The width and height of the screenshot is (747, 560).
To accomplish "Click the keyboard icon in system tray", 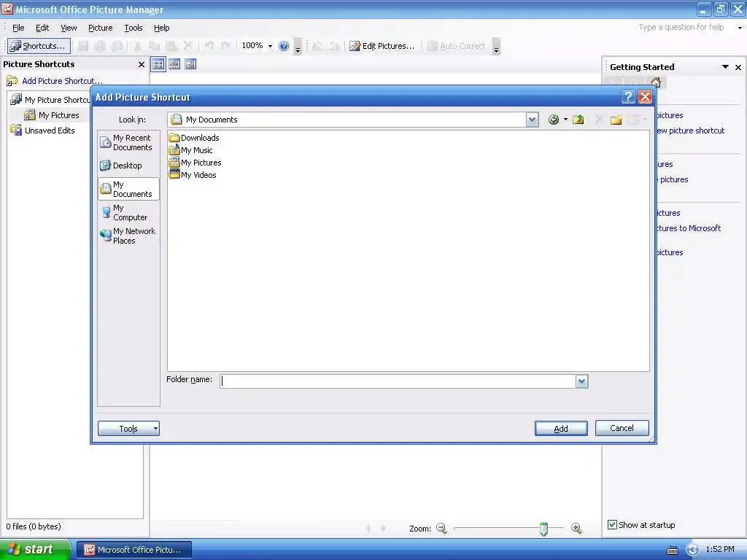I will click(672, 550).
